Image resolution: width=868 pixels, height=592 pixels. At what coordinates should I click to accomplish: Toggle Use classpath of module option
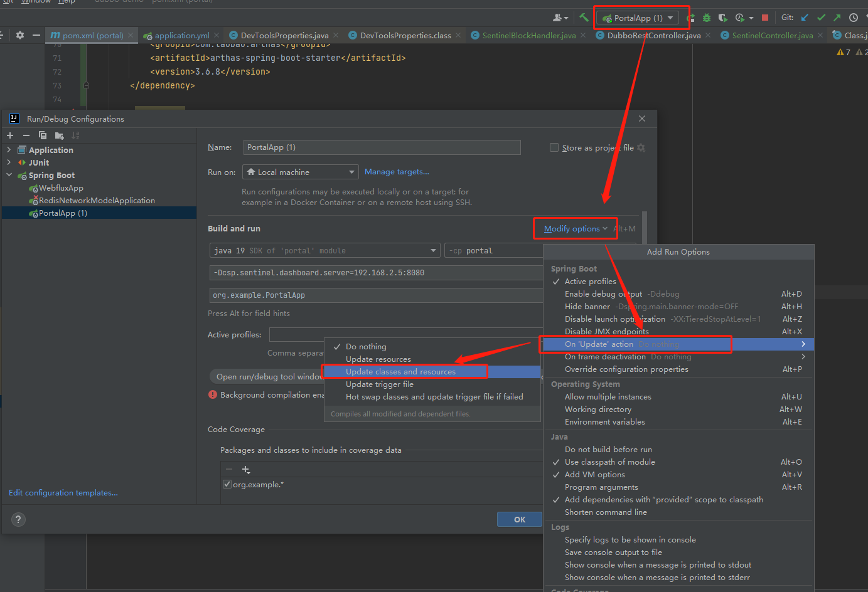pyautogui.click(x=678, y=462)
